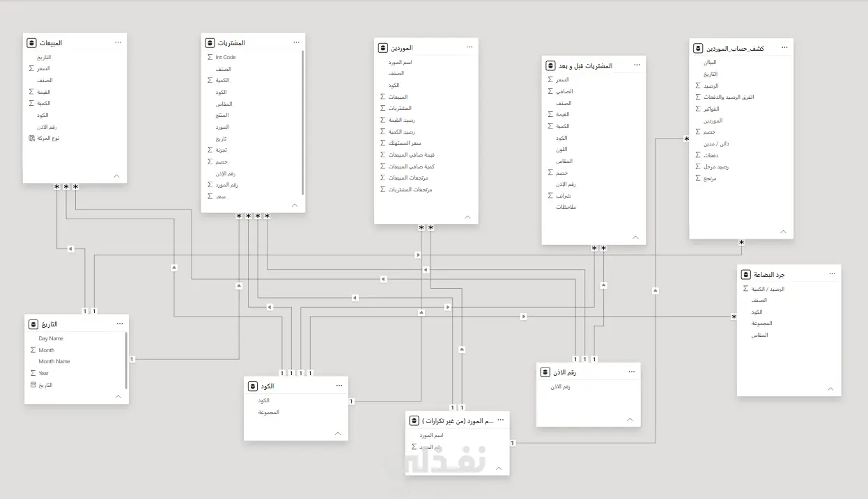Collapse the المشتريات قبل و بعد card

pyautogui.click(x=635, y=237)
